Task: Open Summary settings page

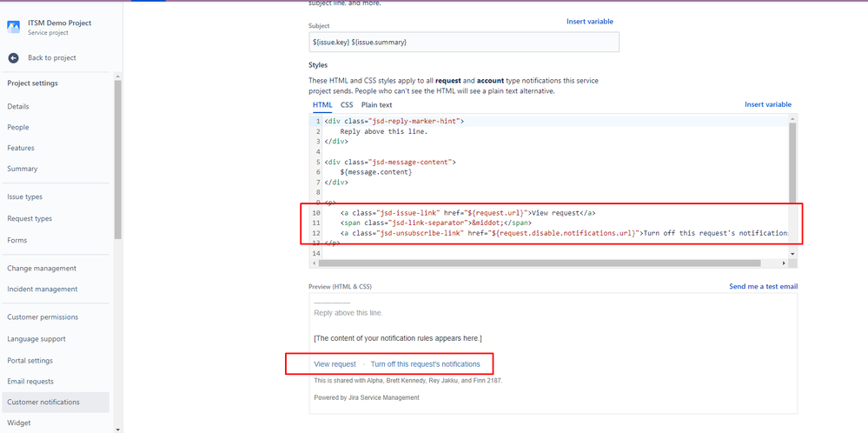Action: (23, 169)
